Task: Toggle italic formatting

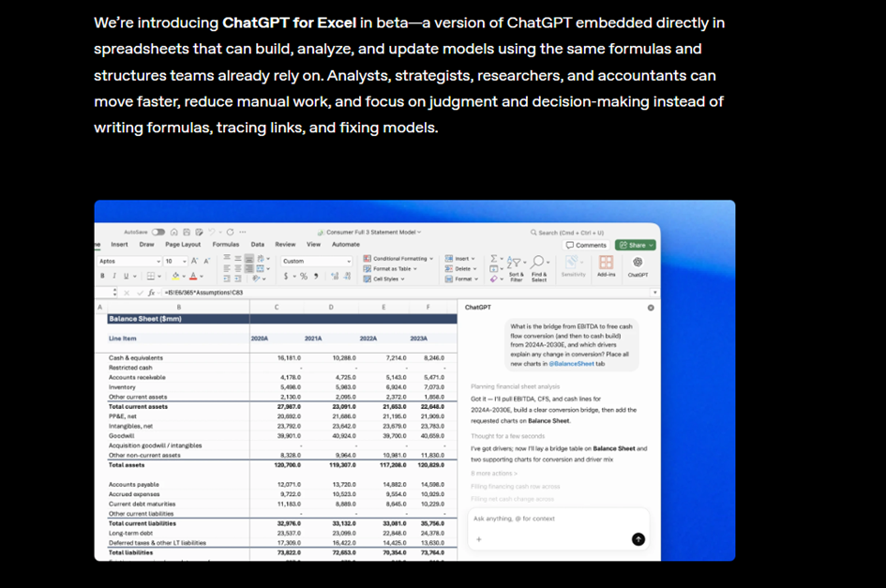Action: pyautogui.click(x=113, y=277)
